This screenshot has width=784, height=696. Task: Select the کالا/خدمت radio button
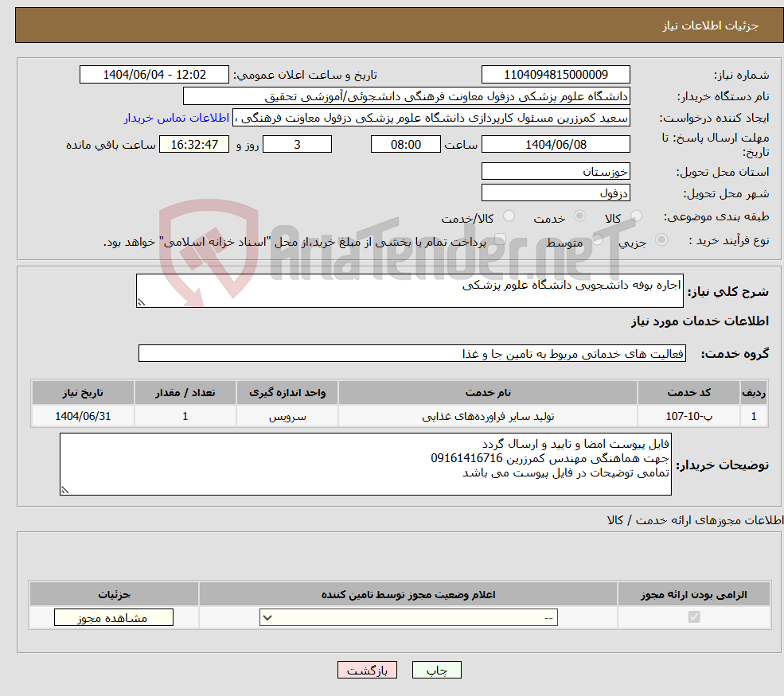509,216
